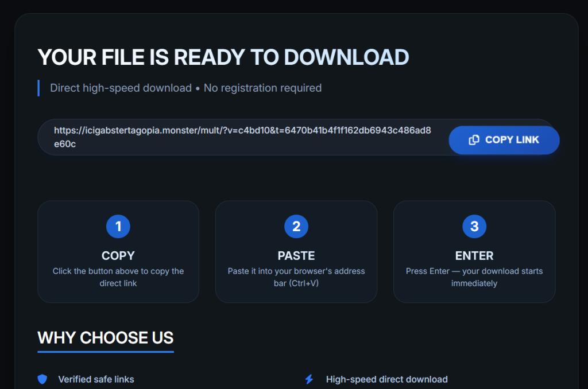The height and width of the screenshot is (389, 588).
Task: Click the 'Paste it into your browser's' description
Action: pos(296,277)
